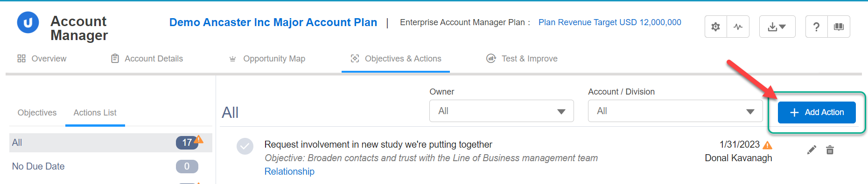Open the Opportunity Map tab
Screen dimensions: 868x184
click(267, 59)
